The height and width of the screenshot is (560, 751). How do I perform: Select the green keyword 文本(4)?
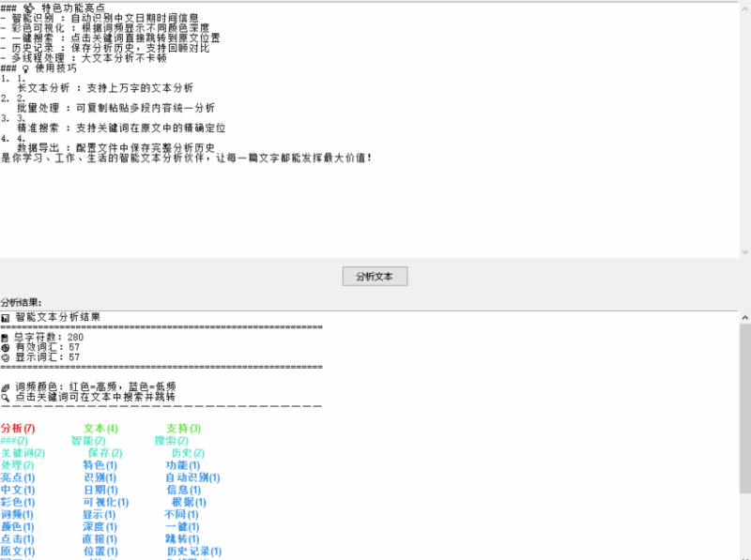100,429
